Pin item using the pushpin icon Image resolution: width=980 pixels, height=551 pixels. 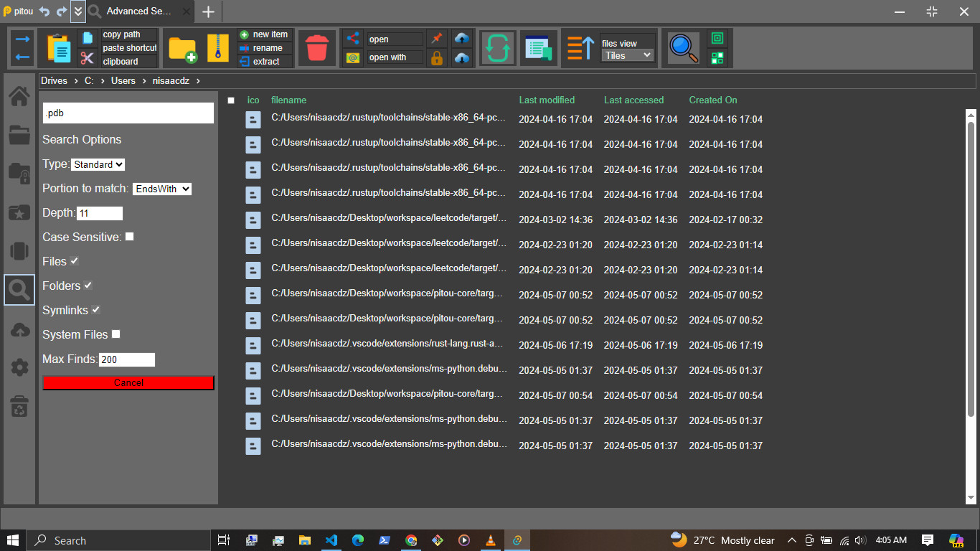click(437, 39)
